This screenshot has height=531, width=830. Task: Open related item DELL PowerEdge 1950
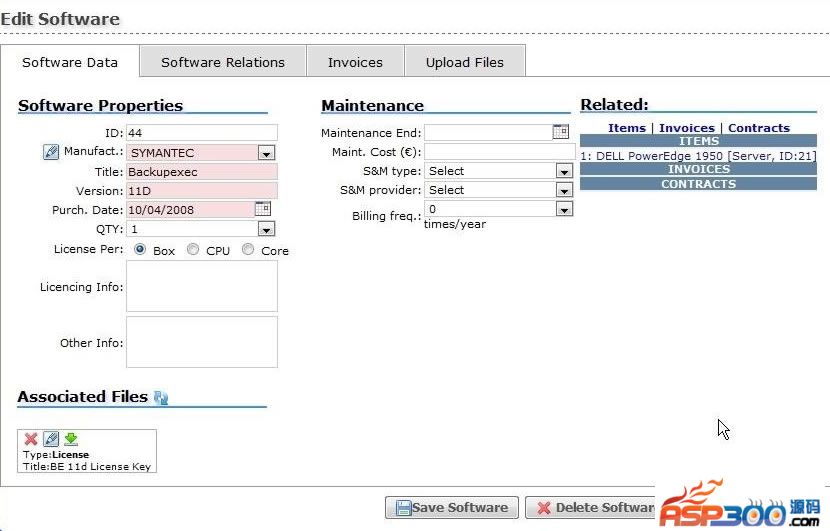[698, 156]
